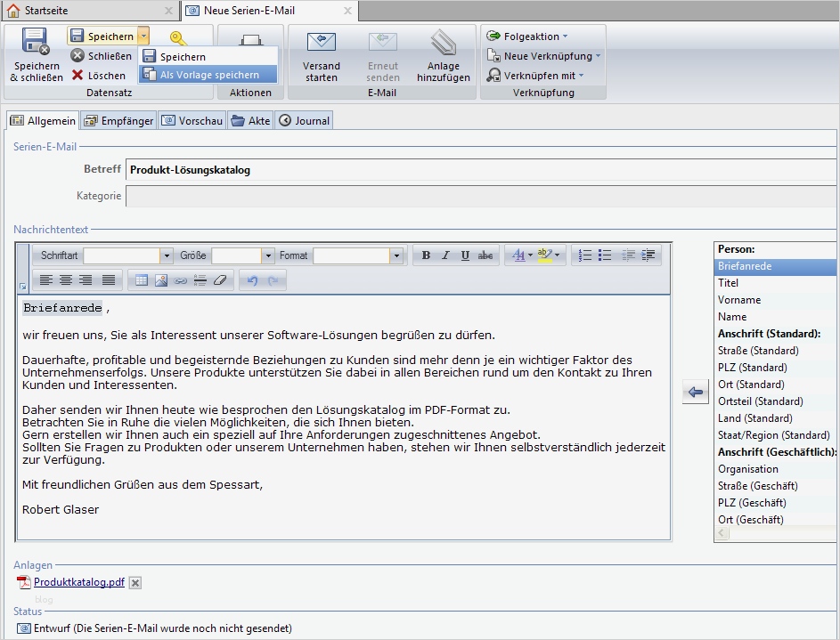Insert a hyperlink using the chain icon

[181, 279]
